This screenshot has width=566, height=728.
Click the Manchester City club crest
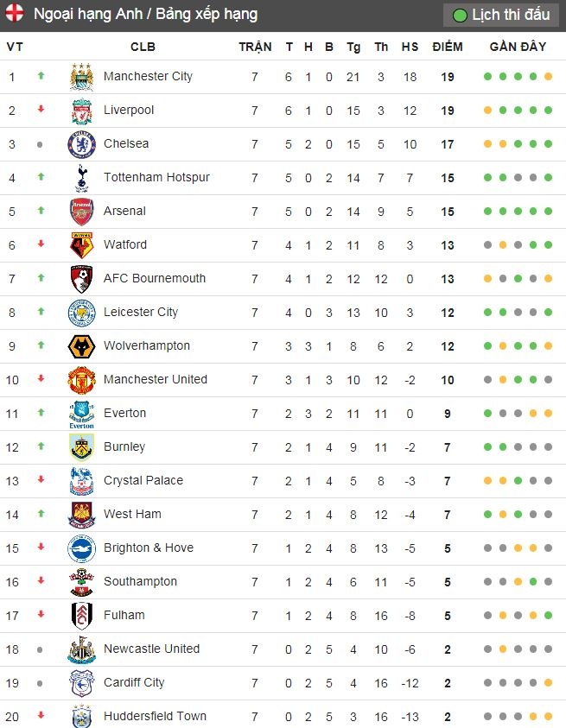click(x=81, y=77)
